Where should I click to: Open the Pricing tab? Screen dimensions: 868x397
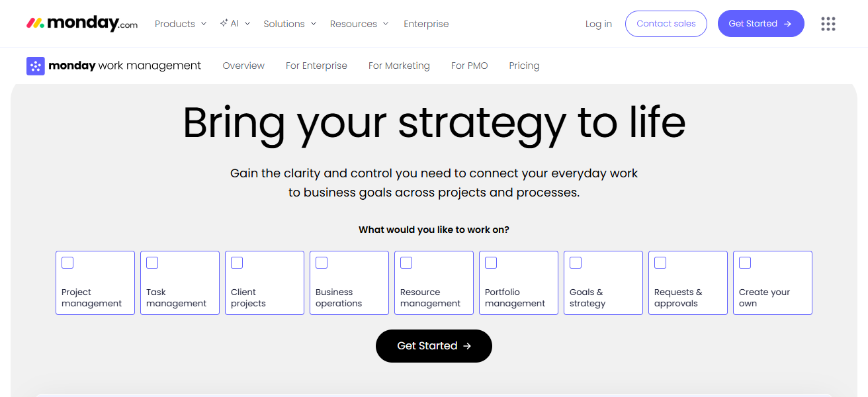coord(524,66)
